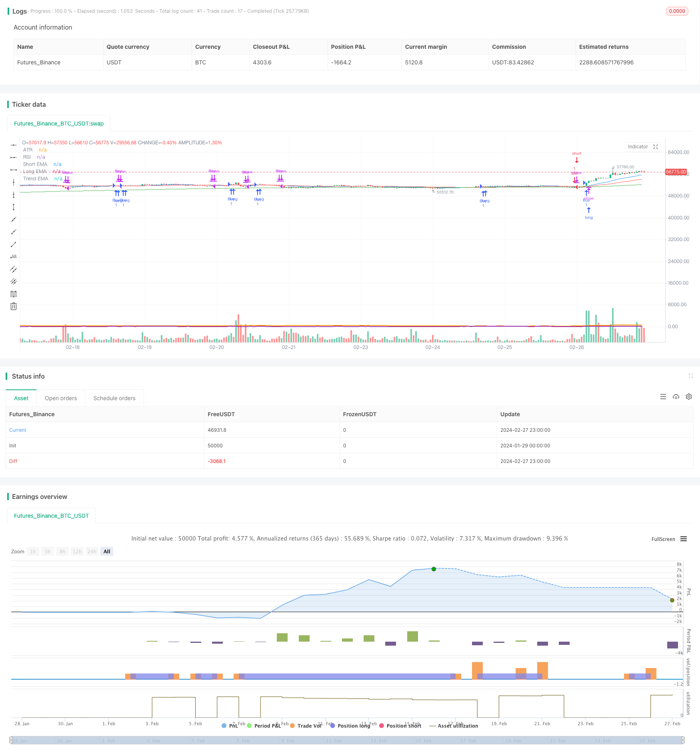Select the vertical segment drawing tool

tap(14, 207)
